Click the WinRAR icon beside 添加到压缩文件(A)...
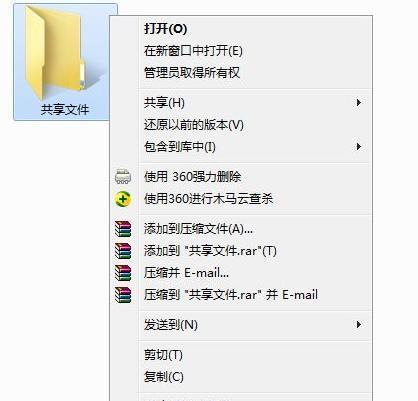This screenshot has height=401, width=418. point(123,229)
